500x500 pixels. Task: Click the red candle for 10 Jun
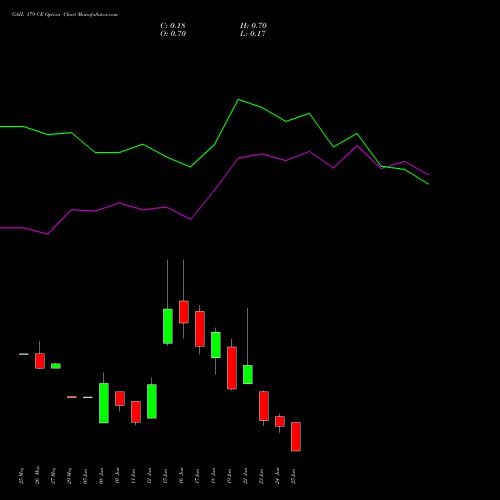tap(120, 398)
